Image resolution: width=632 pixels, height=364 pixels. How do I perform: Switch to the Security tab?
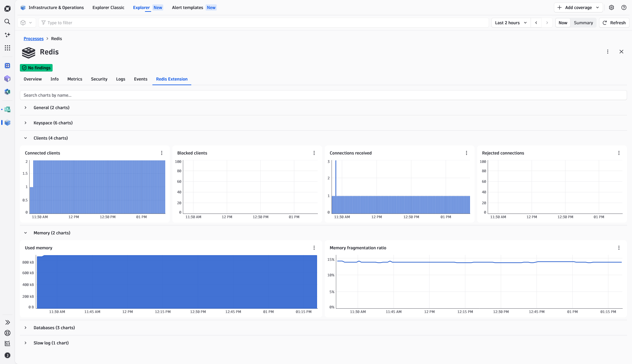tap(99, 79)
